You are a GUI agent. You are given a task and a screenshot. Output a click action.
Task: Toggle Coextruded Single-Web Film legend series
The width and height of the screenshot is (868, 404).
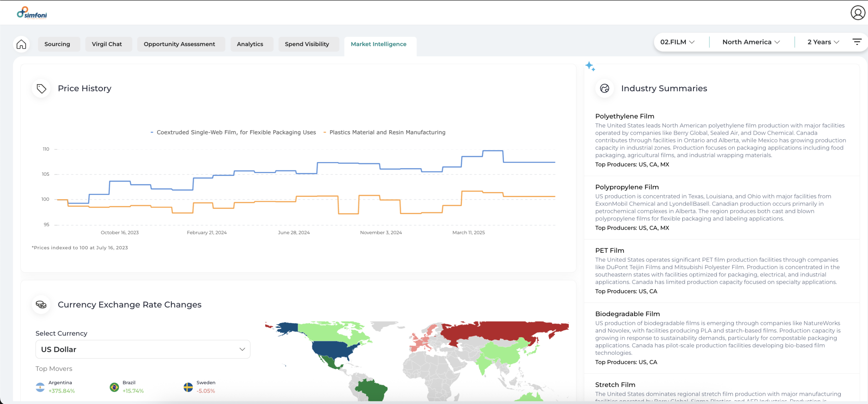(236, 132)
